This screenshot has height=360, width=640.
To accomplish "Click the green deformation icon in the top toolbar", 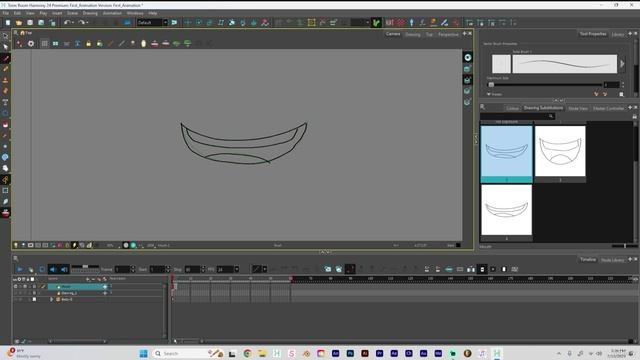I will (376, 22).
